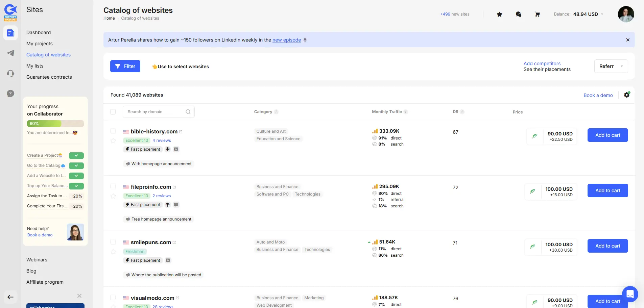This screenshot has height=308, width=644.
Task: Open table settings gear icon
Action: 627,95
